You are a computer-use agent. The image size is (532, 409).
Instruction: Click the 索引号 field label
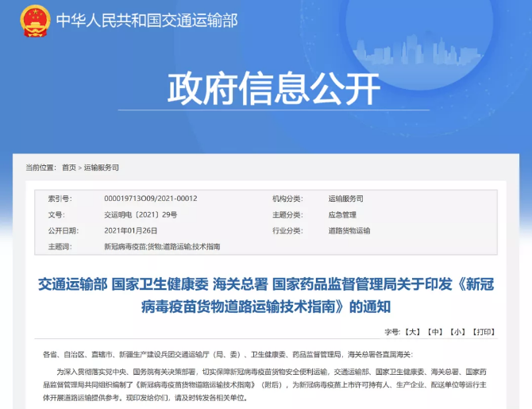pos(60,199)
